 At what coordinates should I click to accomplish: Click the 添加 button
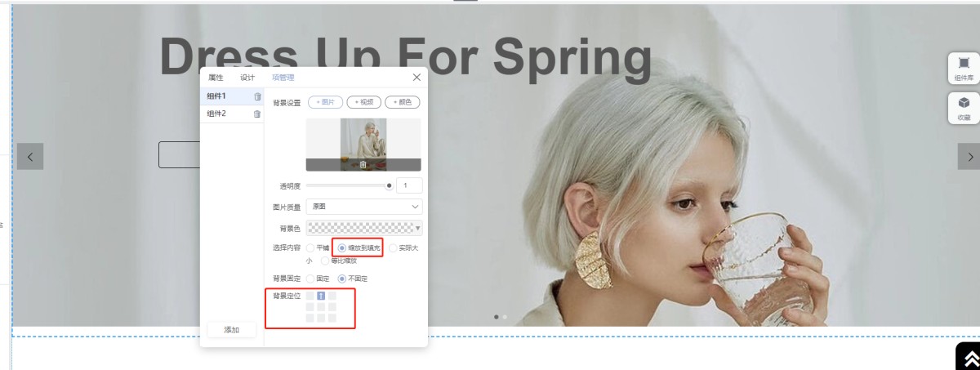232,330
